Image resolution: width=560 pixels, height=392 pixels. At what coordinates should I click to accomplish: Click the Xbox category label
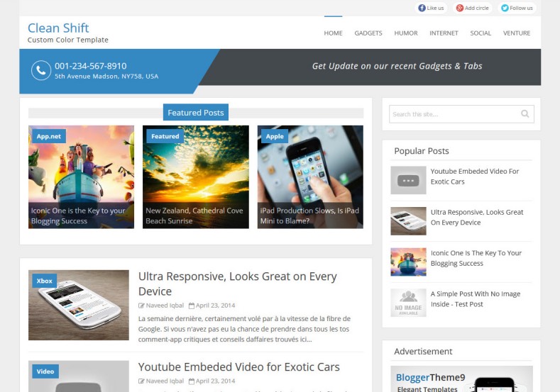point(45,281)
